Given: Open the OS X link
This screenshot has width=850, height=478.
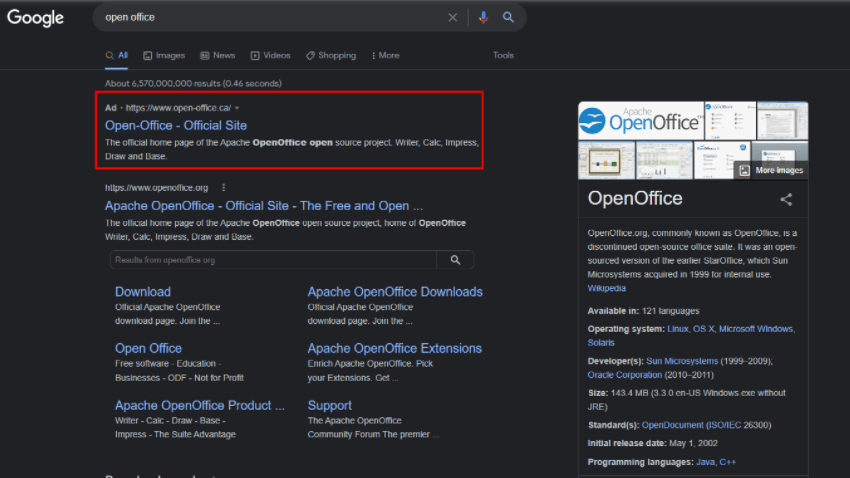Looking at the screenshot, I should [x=704, y=329].
